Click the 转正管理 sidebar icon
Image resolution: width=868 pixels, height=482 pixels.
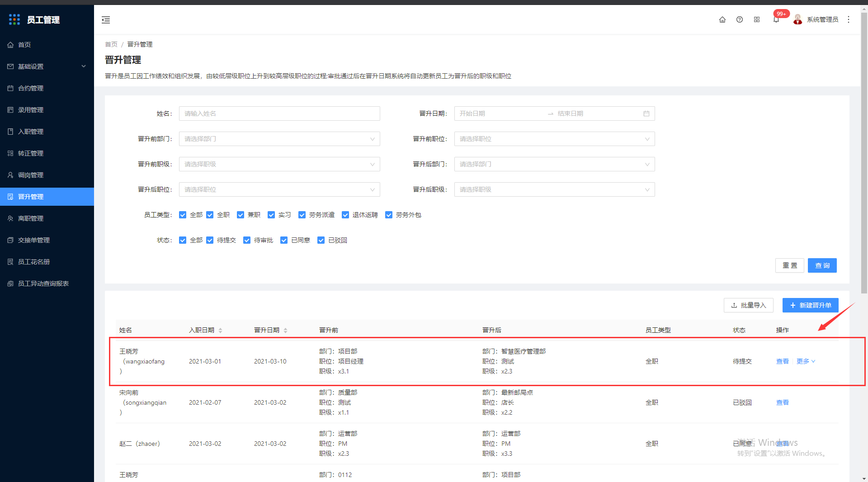10,153
